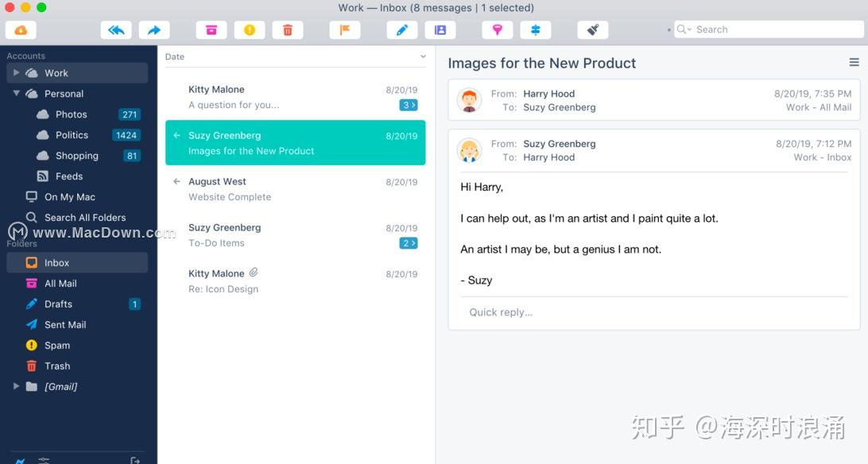868x464 pixels.
Task: Collapse the Personal account section
Action: tap(16, 93)
